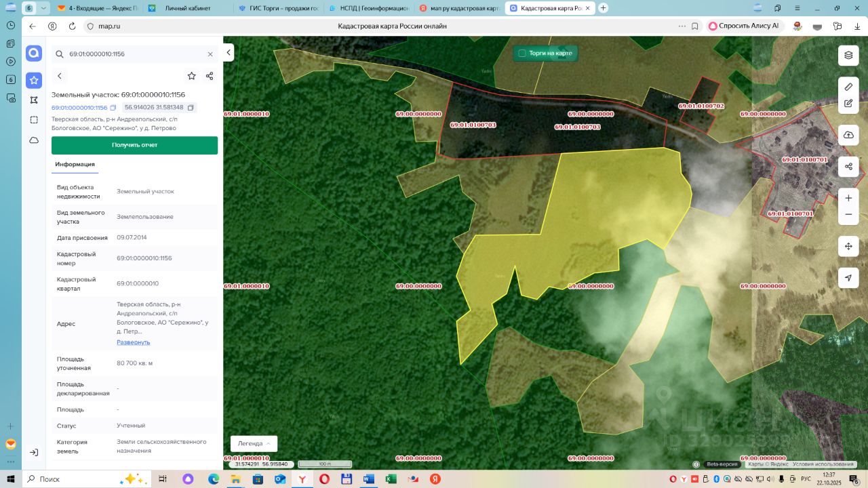This screenshot has height=488, width=868.
Task: Select the ruler measurement tool
Action: [848, 87]
